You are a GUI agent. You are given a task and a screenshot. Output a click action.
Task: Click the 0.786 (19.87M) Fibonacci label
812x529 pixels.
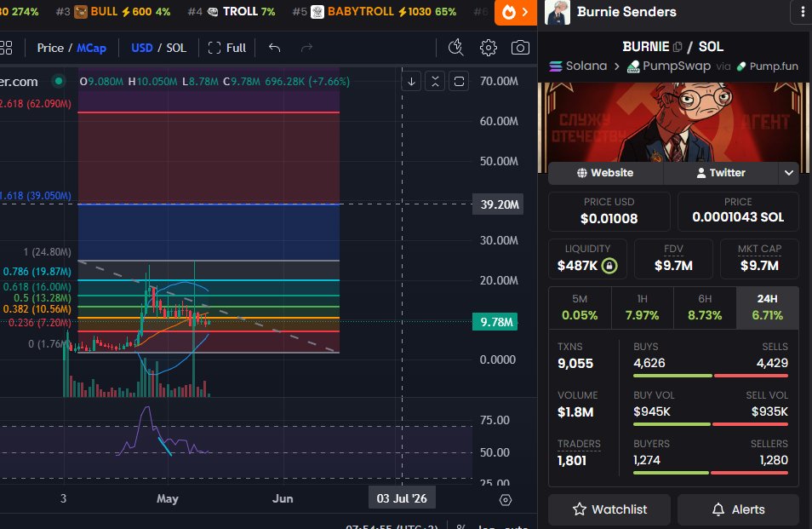37,272
